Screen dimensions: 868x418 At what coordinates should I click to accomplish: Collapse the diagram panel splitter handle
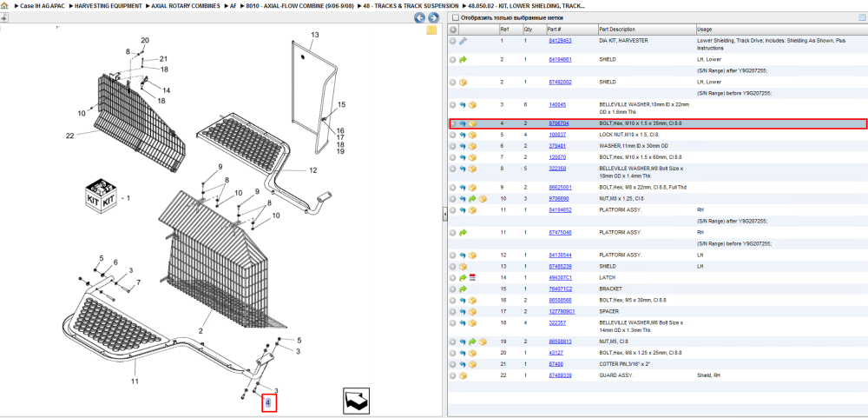(x=444, y=216)
